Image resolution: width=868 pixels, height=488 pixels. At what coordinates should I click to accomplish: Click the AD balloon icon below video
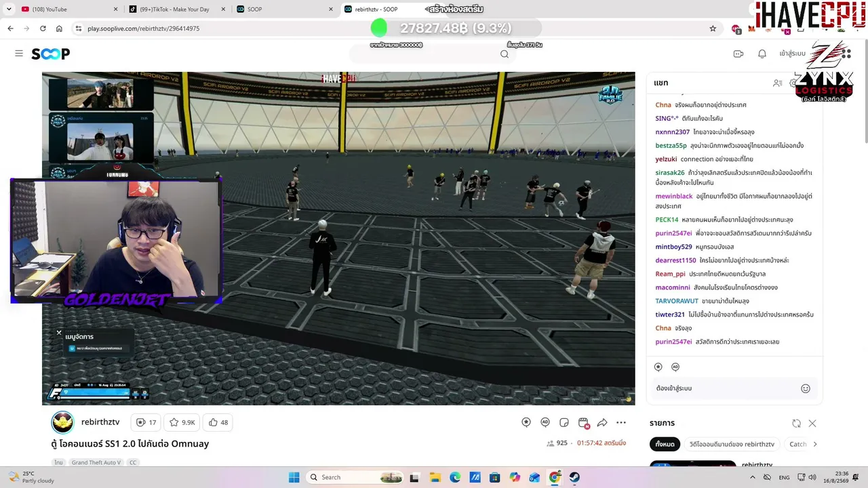545,422
